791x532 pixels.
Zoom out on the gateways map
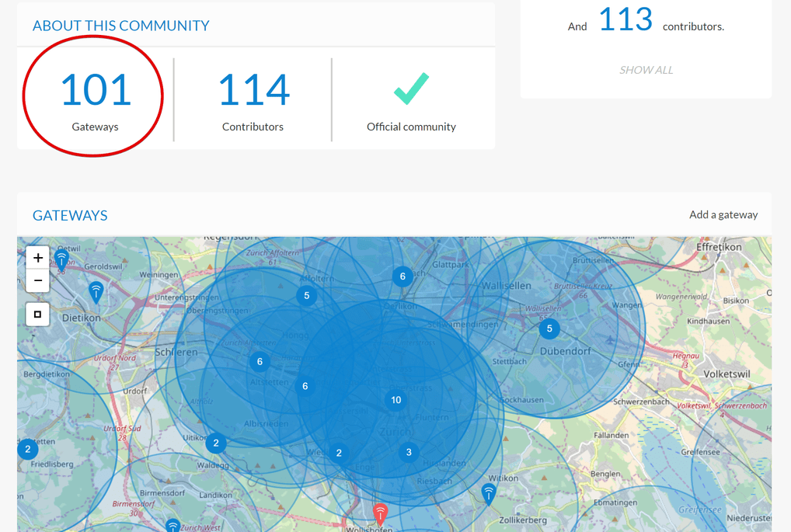pyautogui.click(x=38, y=280)
